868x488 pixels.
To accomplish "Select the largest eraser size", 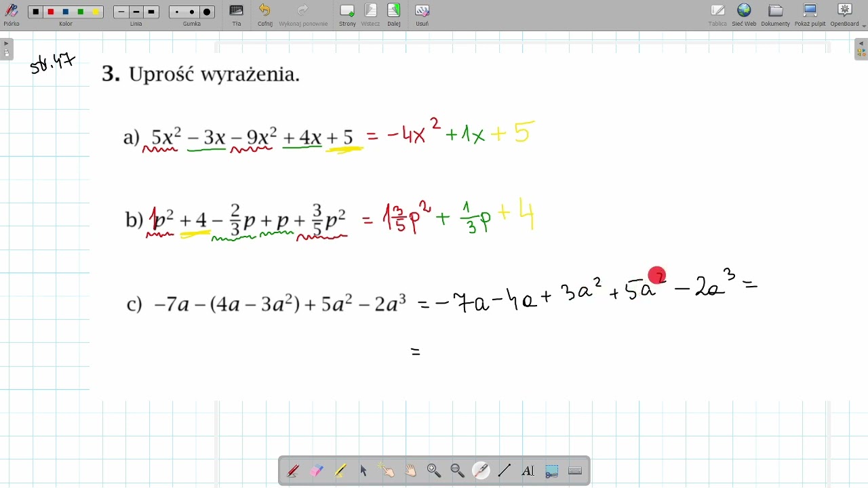I will tap(207, 12).
